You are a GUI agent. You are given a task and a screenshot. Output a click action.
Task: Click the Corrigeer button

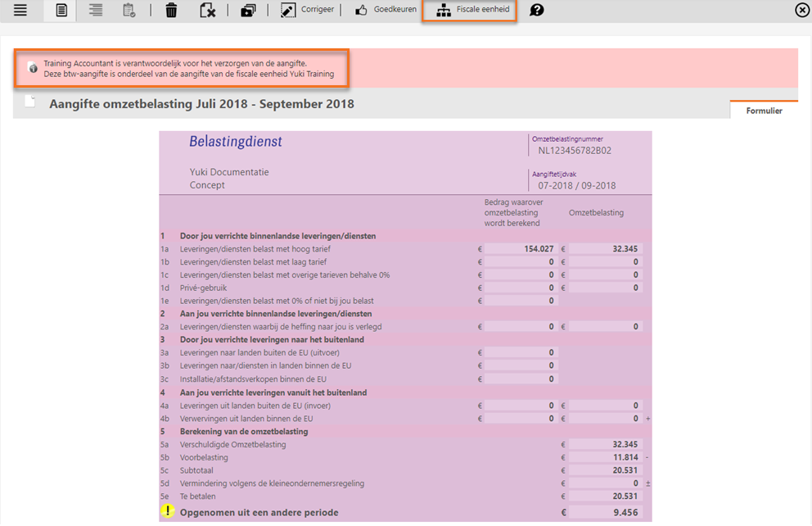pos(308,10)
